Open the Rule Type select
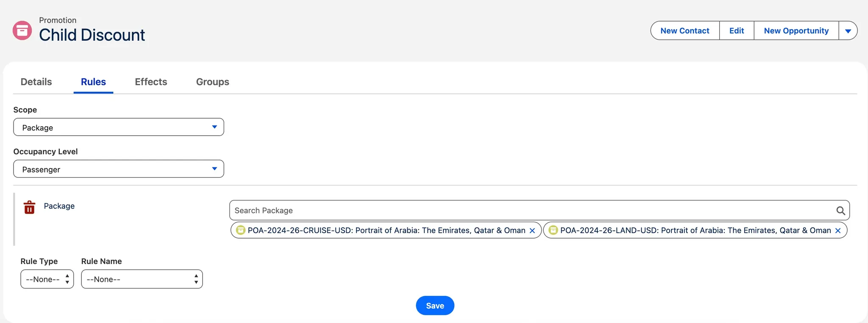 pos(47,279)
